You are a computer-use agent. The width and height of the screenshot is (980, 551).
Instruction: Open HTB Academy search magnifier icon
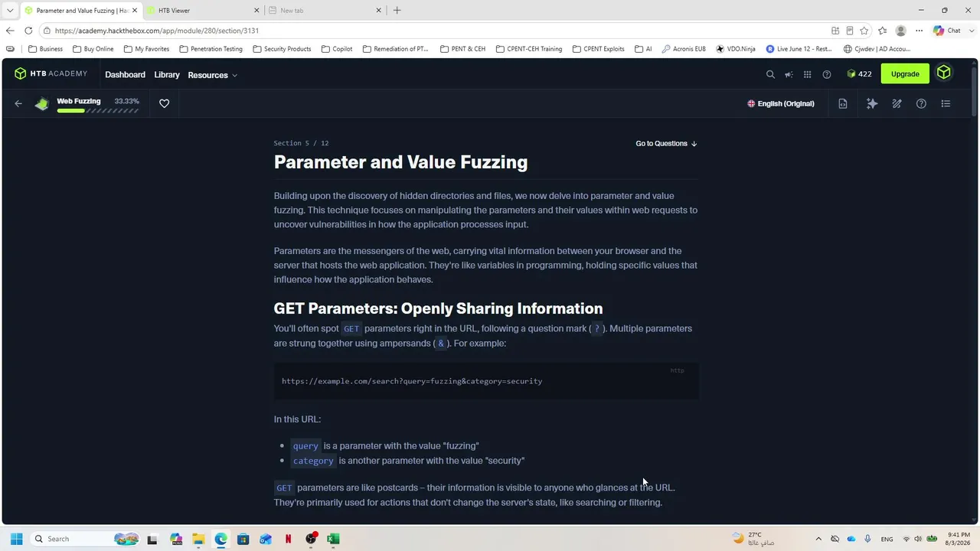click(x=770, y=74)
